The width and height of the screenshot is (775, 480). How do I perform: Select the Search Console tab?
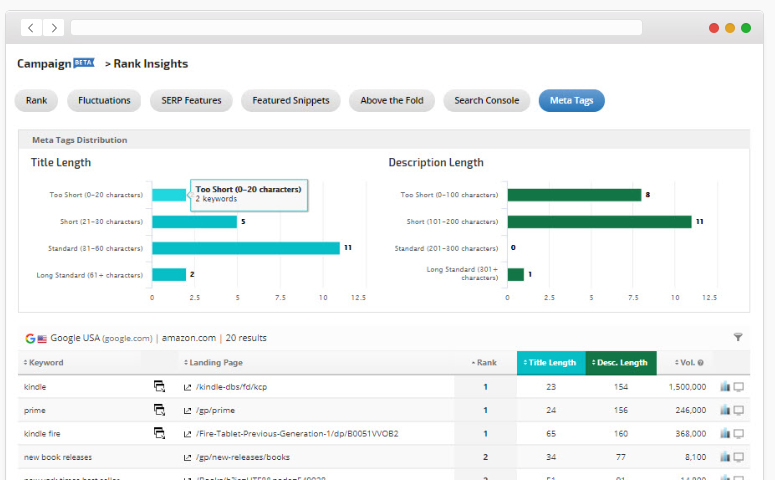click(x=486, y=101)
